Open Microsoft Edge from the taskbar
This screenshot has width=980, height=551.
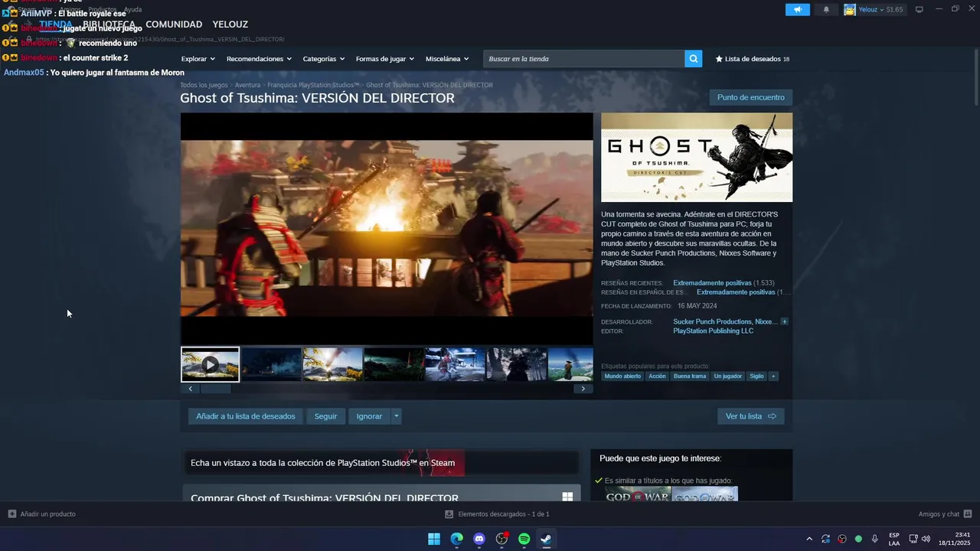(456, 539)
